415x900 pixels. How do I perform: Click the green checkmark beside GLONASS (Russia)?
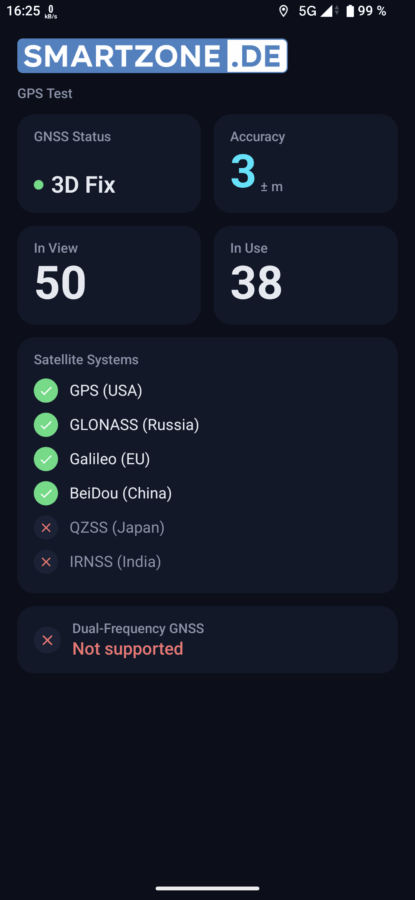(x=46, y=425)
